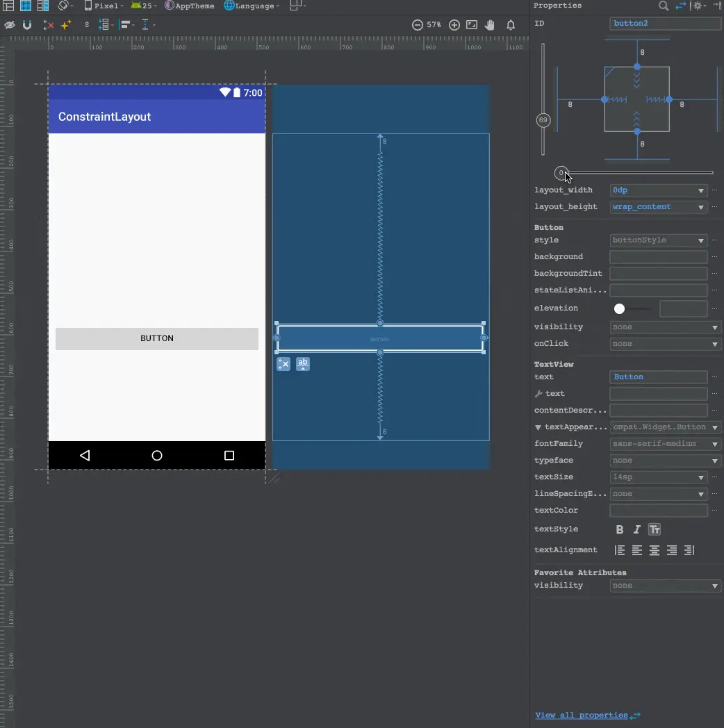
Task: Open the AppTheme theme selector
Action: (190, 6)
